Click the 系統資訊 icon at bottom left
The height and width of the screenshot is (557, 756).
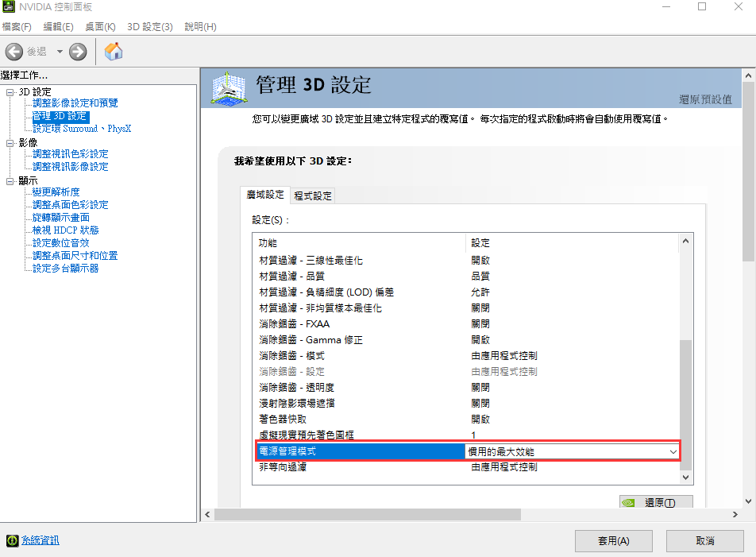click(x=12, y=540)
